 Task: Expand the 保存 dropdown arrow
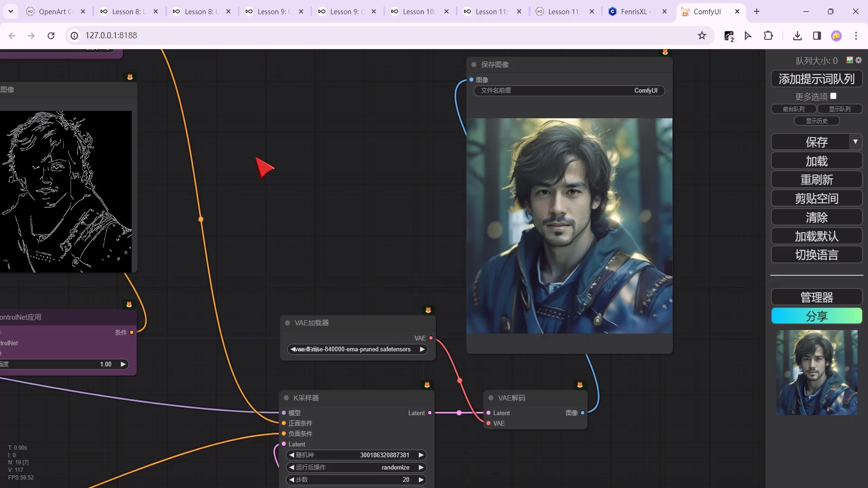855,142
